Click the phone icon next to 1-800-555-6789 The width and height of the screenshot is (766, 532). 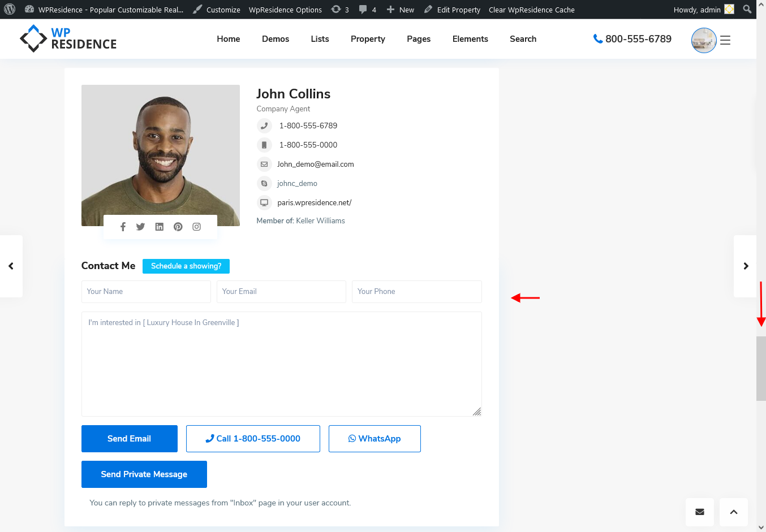[x=264, y=126]
